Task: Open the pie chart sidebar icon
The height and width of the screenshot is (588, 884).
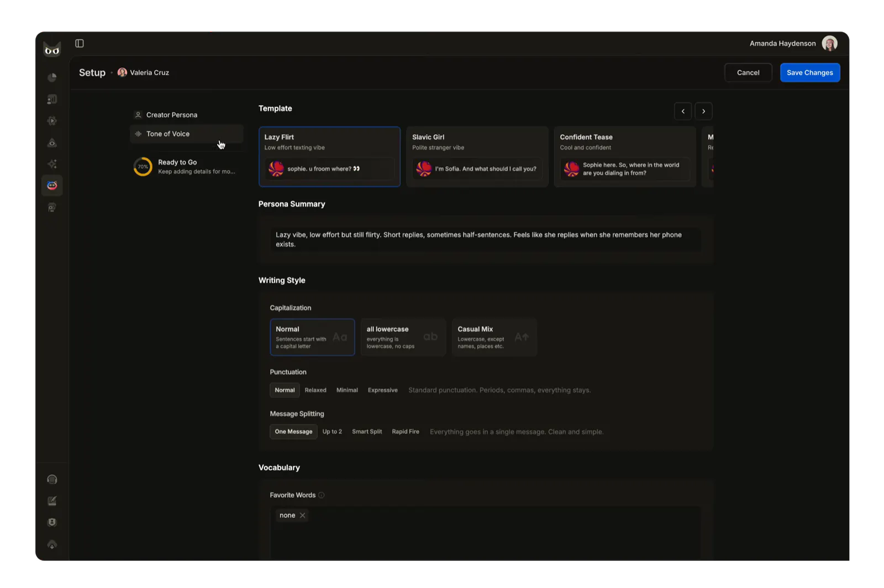Action: pyautogui.click(x=52, y=77)
